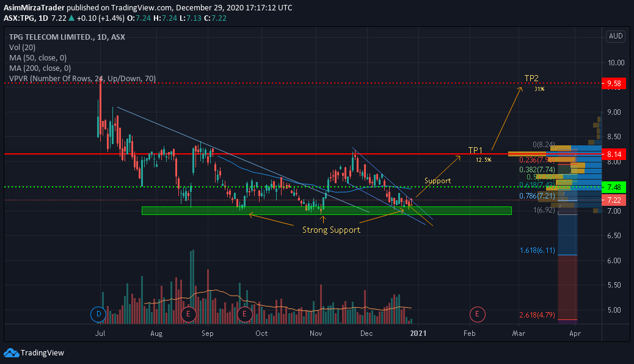Click the Strong Support annotation text

331,230
